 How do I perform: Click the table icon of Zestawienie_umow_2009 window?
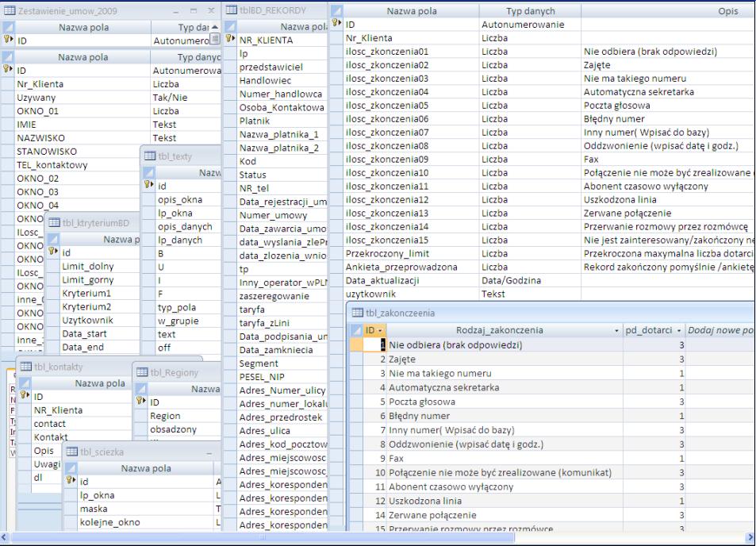10,10
